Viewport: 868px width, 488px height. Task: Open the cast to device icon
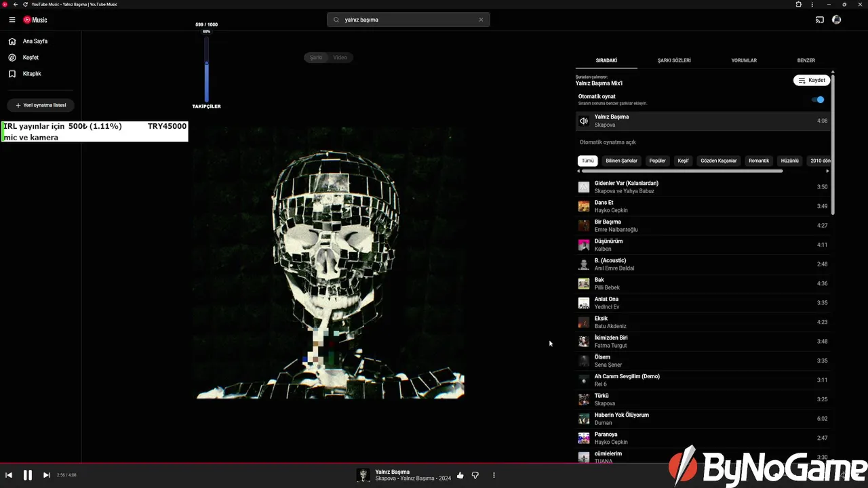(820, 20)
